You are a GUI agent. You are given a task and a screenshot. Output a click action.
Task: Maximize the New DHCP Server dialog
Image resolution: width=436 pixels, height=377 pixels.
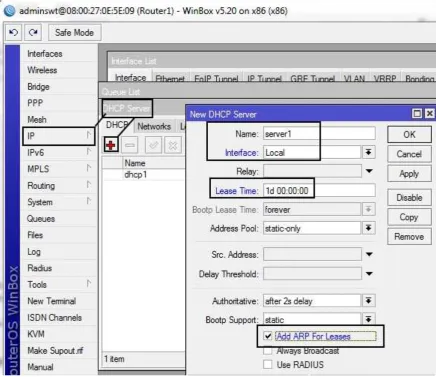point(417,114)
